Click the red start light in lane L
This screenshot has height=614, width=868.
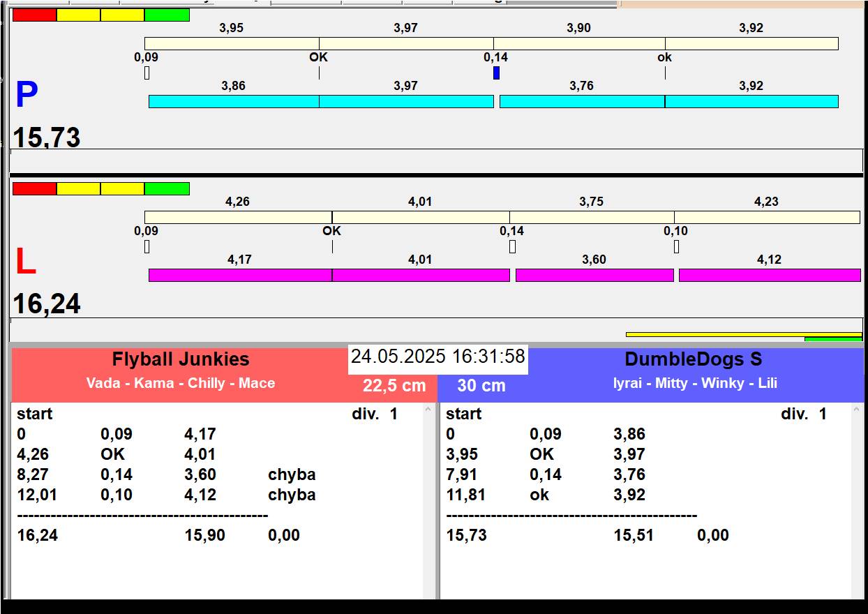tap(34, 189)
